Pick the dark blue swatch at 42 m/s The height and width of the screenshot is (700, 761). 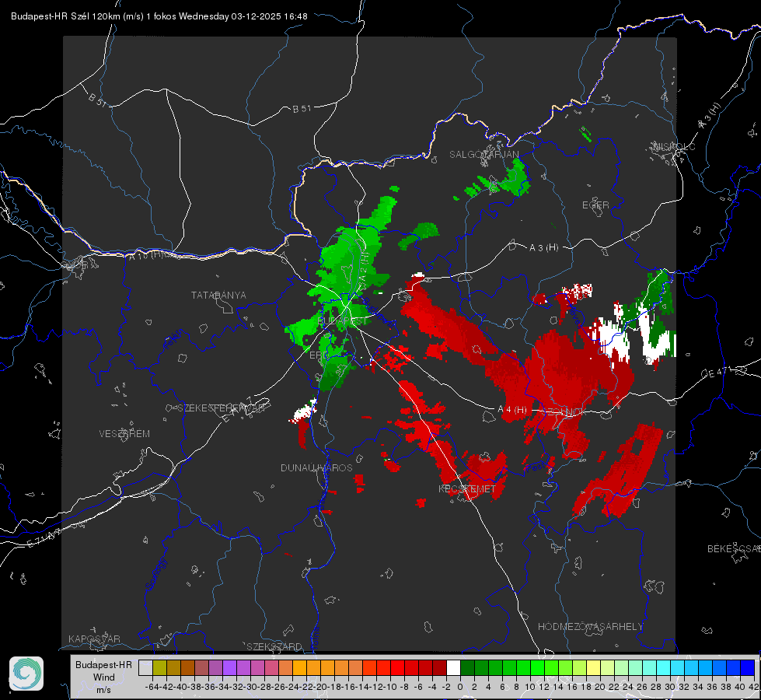pos(749,668)
